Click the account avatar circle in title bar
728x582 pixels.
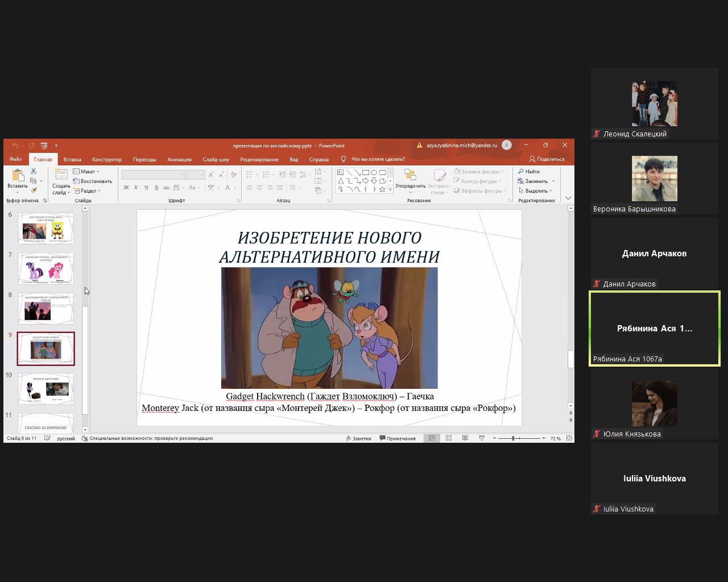click(507, 145)
